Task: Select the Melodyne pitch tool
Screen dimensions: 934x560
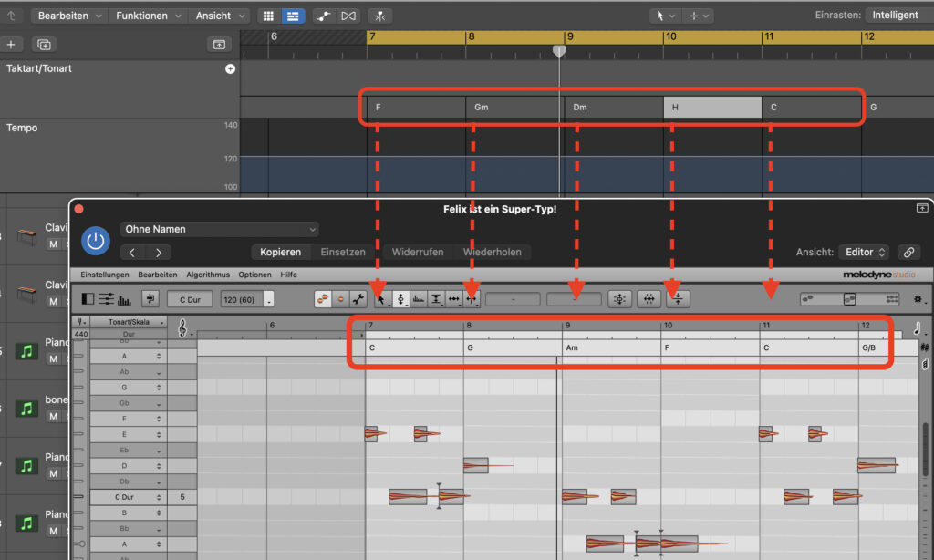Action: [x=400, y=299]
